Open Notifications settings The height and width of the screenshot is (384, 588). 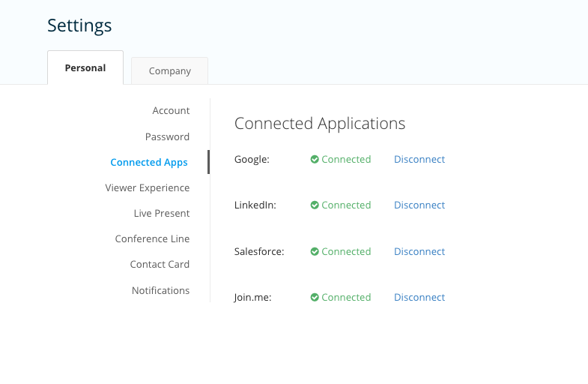160,290
